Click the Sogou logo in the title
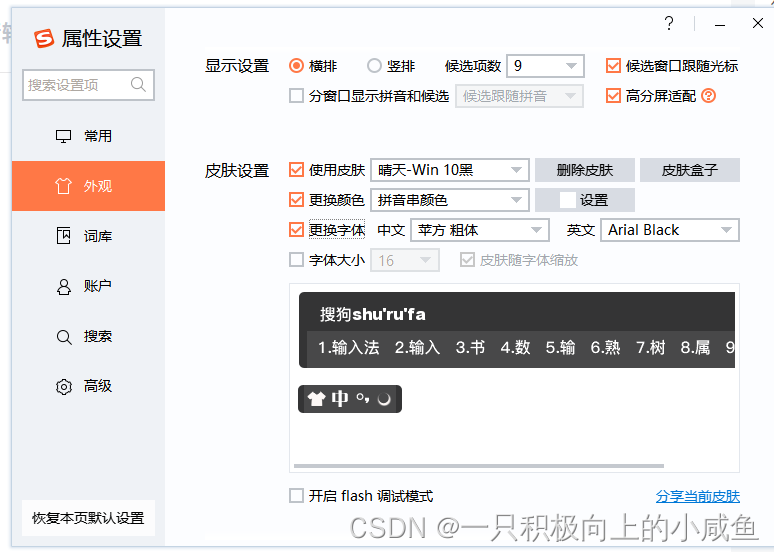Viewport: 774px width, 552px height. [43, 39]
